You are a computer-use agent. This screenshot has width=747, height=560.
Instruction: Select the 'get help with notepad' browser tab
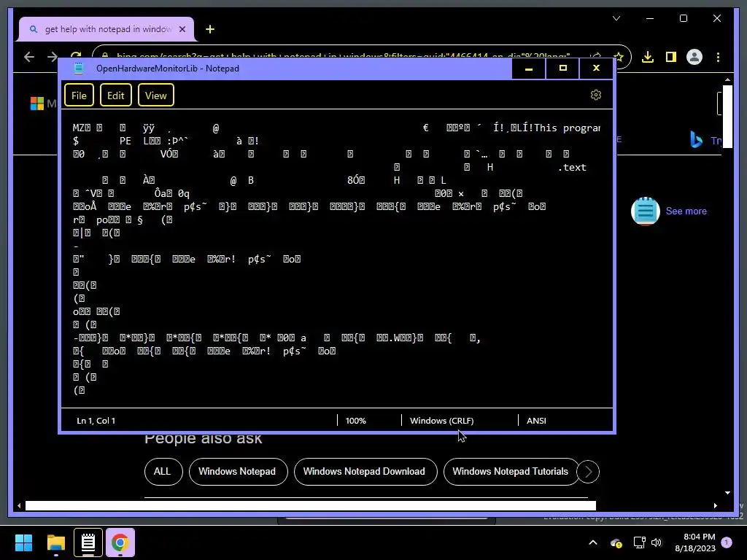[x=107, y=29]
